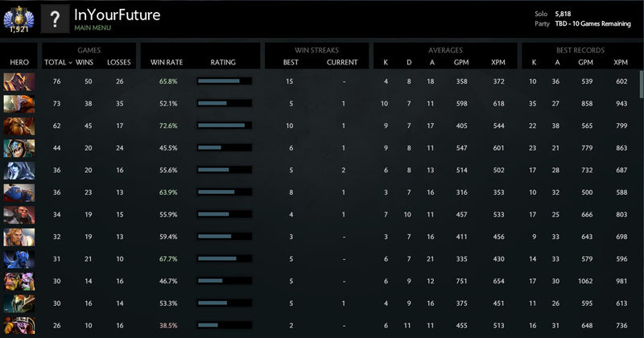Go to MAIN MENU link
Image resolution: width=644 pixels, height=338 pixels.
[93, 28]
